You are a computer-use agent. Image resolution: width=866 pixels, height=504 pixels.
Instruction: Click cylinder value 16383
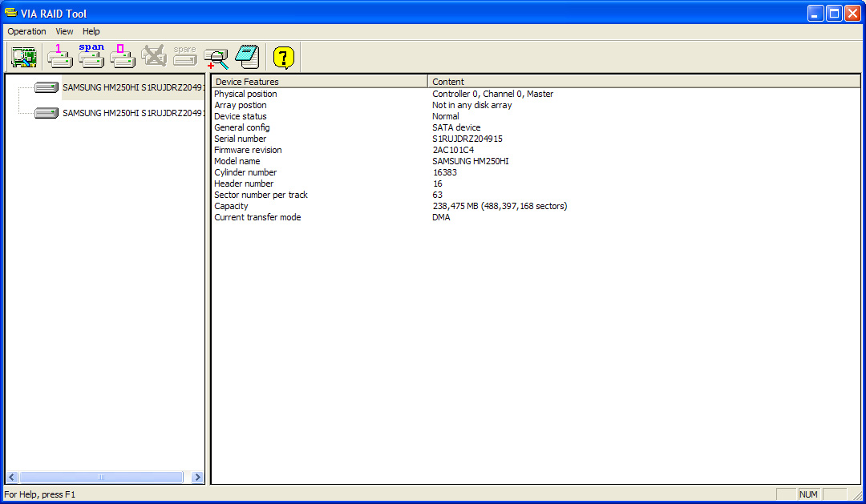[x=444, y=172]
